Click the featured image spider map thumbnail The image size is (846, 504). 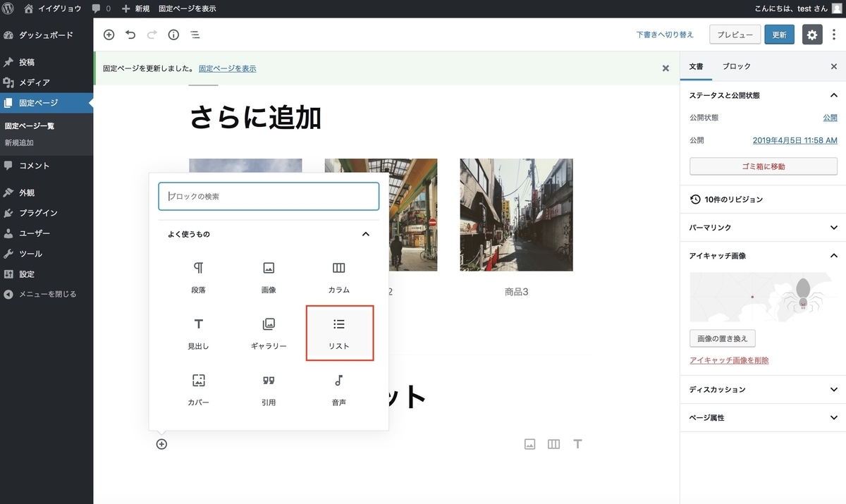764,297
